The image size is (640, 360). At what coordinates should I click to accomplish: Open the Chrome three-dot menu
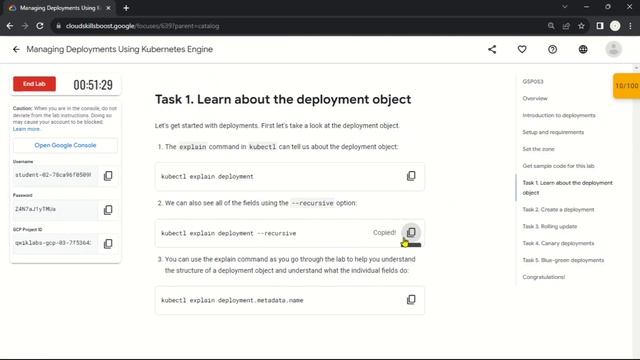pos(630,26)
